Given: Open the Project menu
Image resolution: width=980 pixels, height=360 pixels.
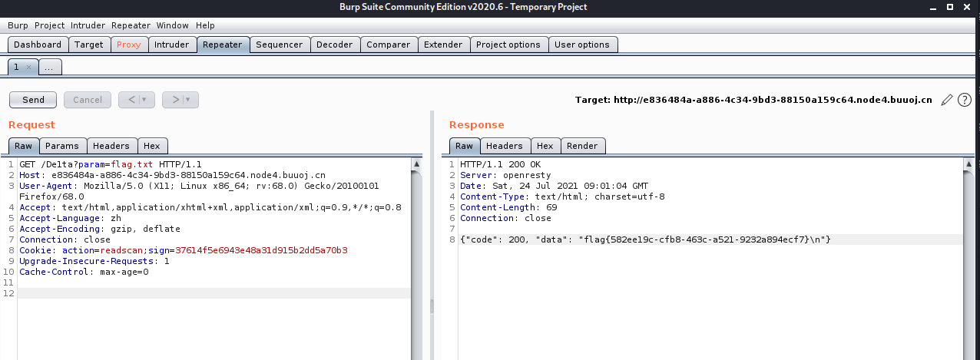Looking at the screenshot, I should (50, 25).
